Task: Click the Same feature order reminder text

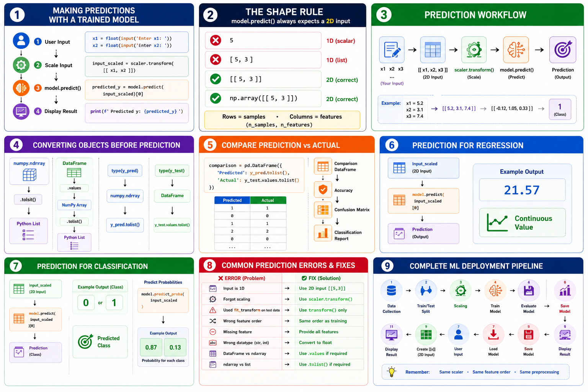Action: [x=491, y=372]
